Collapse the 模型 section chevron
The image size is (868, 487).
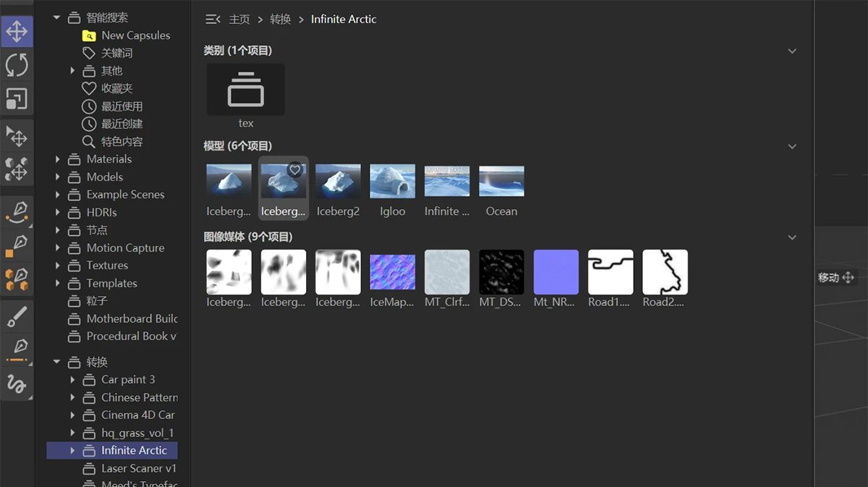point(792,146)
